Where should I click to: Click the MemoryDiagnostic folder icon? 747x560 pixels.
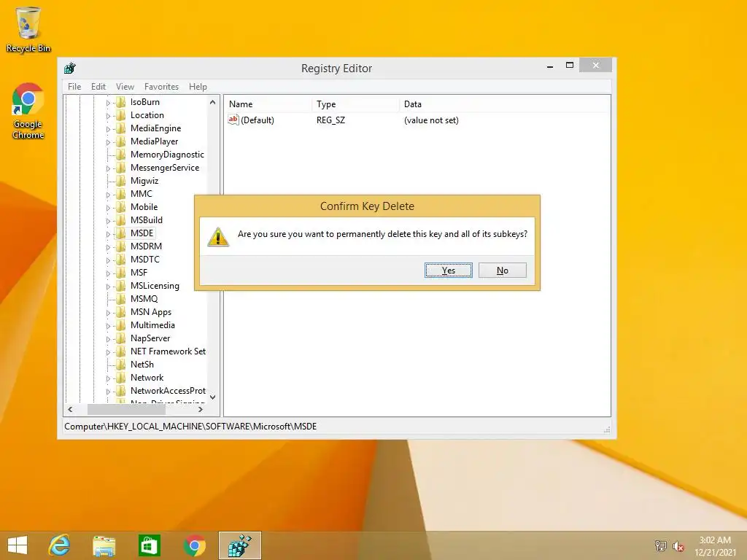(121, 155)
